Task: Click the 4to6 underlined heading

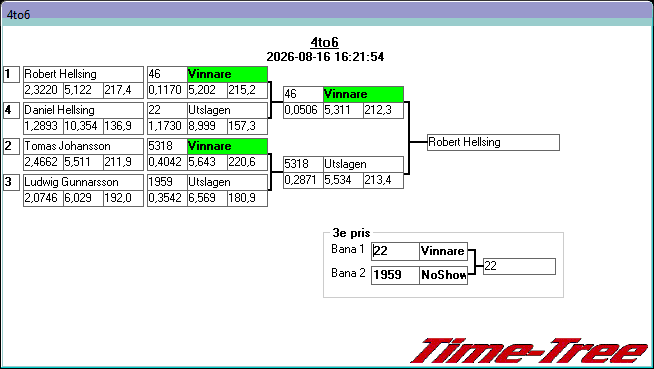Action: tap(324, 42)
